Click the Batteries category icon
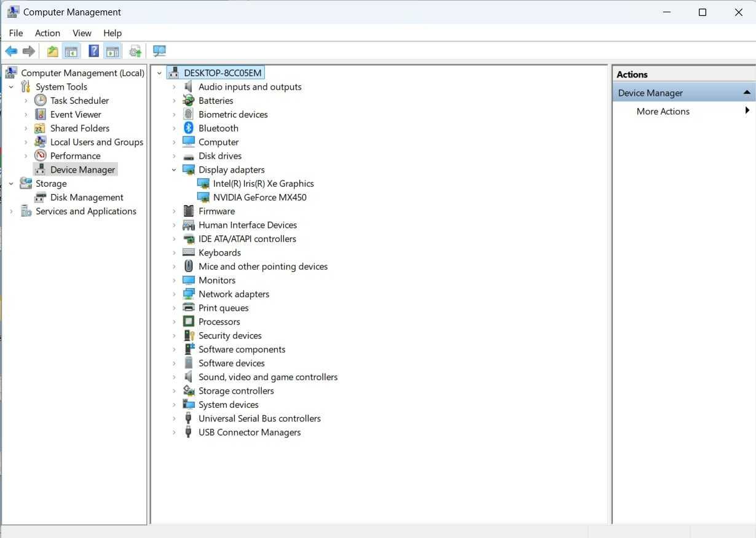Screen dimensions: 756x538 tap(189, 100)
